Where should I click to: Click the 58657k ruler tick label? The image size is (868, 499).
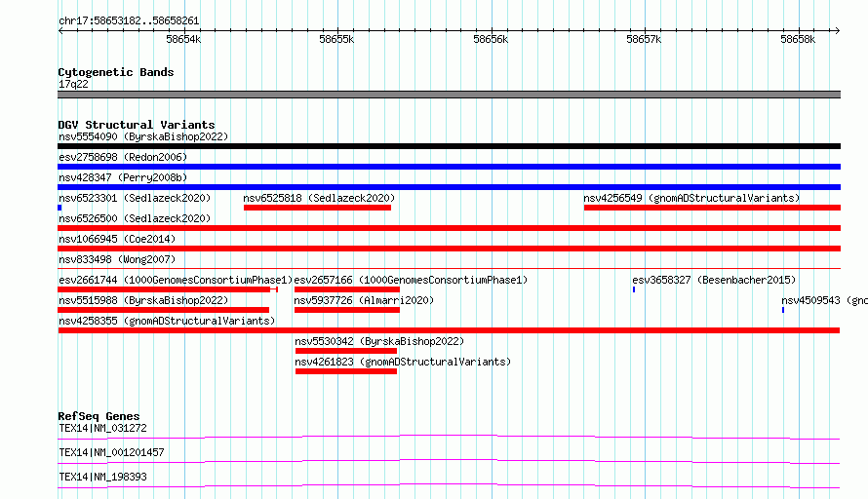(x=644, y=39)
